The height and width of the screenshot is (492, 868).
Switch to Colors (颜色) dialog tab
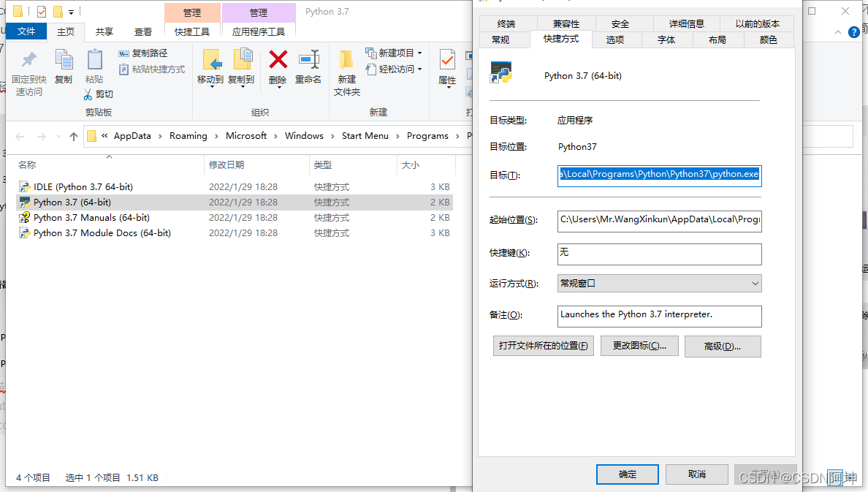[x=769, y=40]
